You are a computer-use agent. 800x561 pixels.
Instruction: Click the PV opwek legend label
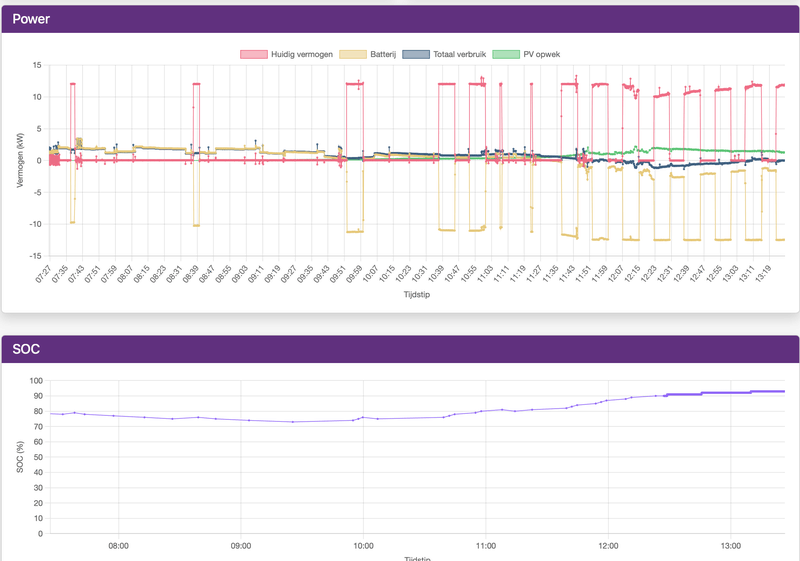(541, 55)
